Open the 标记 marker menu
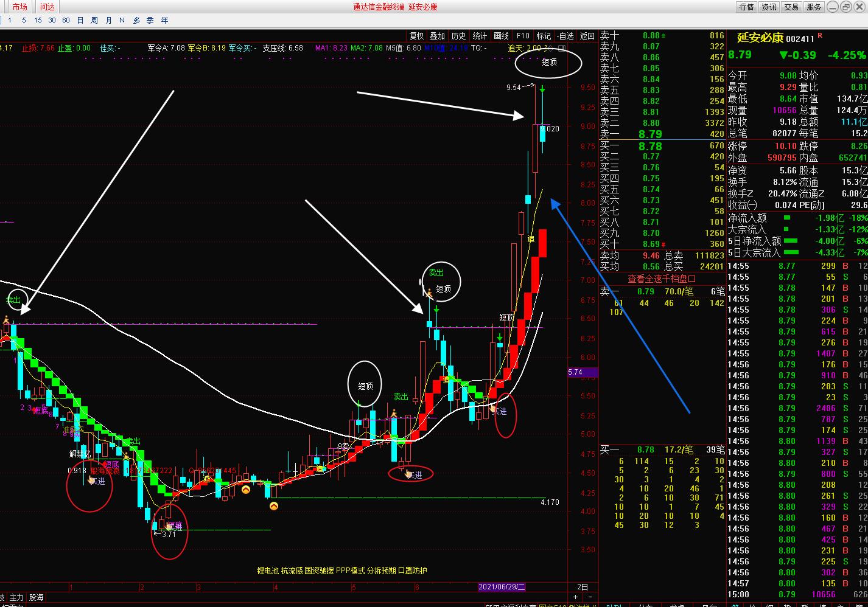The image size is (868, 607). pos(544,36)
